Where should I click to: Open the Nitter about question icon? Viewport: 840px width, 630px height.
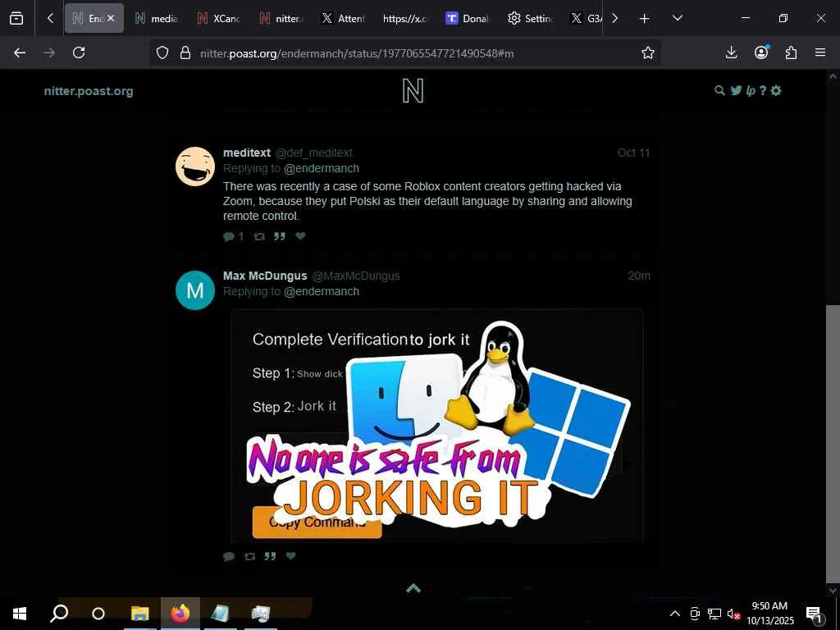pos(763,90)
